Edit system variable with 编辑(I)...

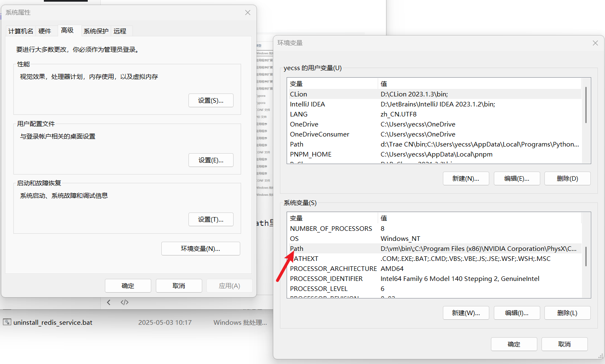pyautogui.click(x=517, y=313)
